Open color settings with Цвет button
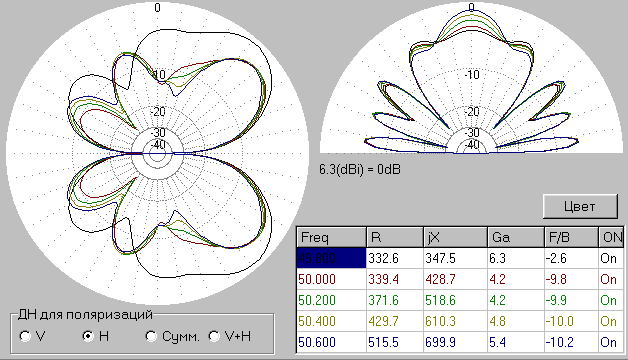 (580, 207)
